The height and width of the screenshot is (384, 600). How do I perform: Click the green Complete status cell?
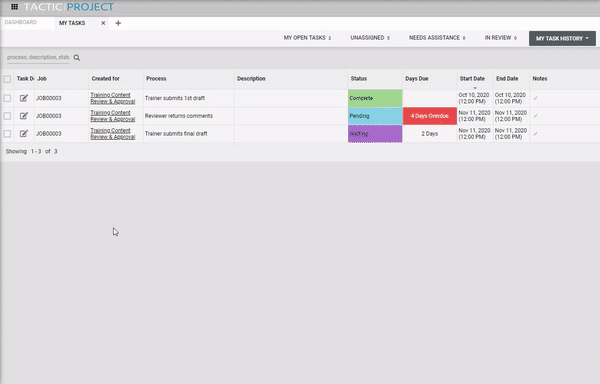375,98
